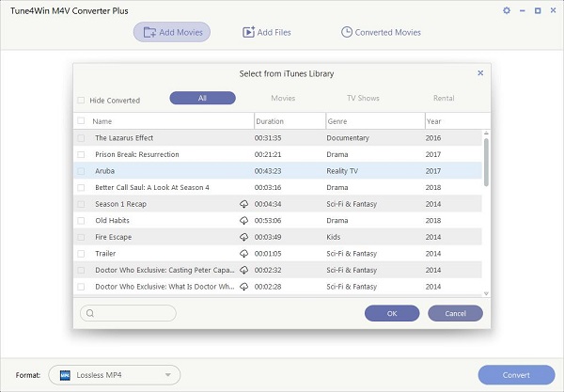The height and width of the screenshot is (392, 564).
Task: Select the Old Habits title
Action: pyautogui.click(x=112, y=221)
